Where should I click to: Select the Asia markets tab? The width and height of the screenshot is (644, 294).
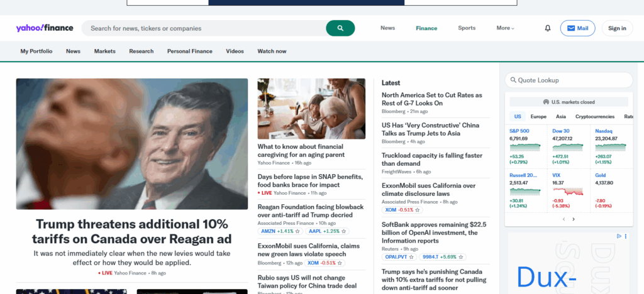coord(561,116)
